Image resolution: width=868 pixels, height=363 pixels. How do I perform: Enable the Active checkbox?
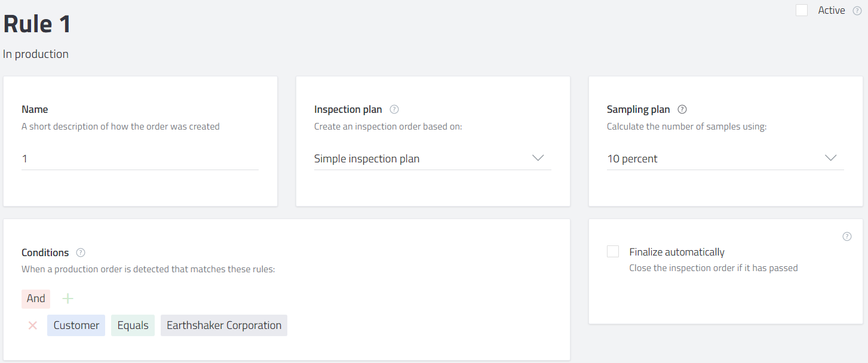pos(802,10)
